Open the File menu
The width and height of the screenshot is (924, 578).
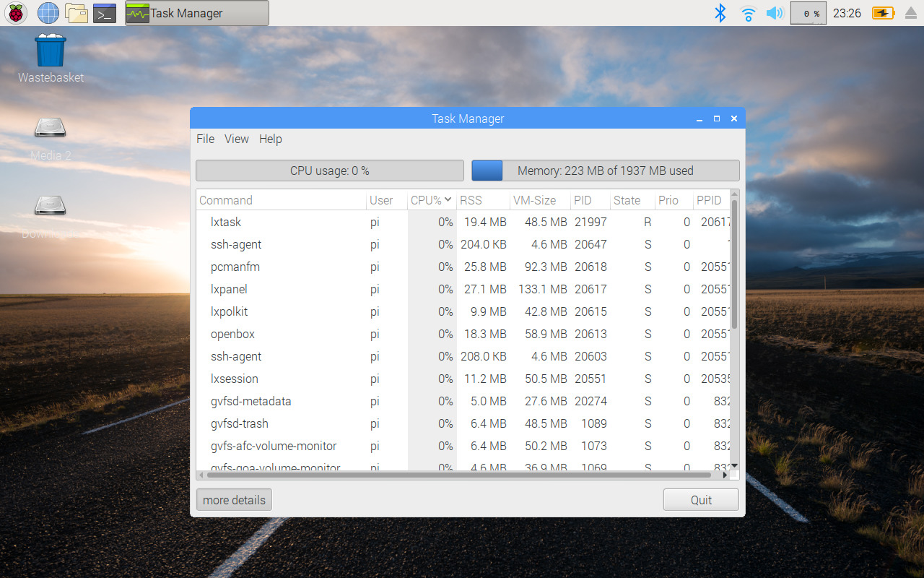[x=205, y=139]
